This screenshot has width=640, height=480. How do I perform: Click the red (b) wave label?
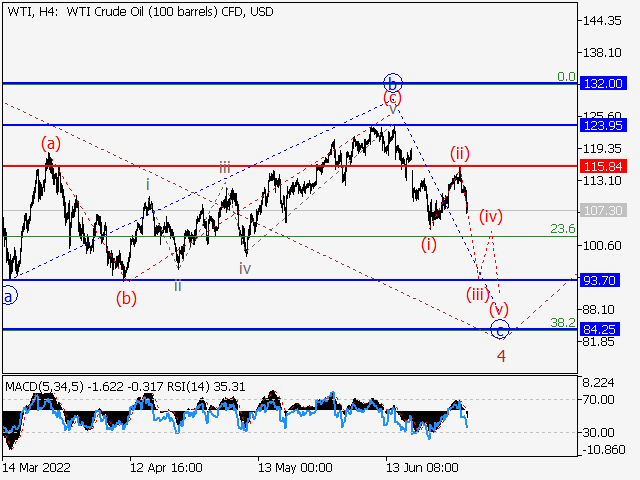click(x=126, y=298)
